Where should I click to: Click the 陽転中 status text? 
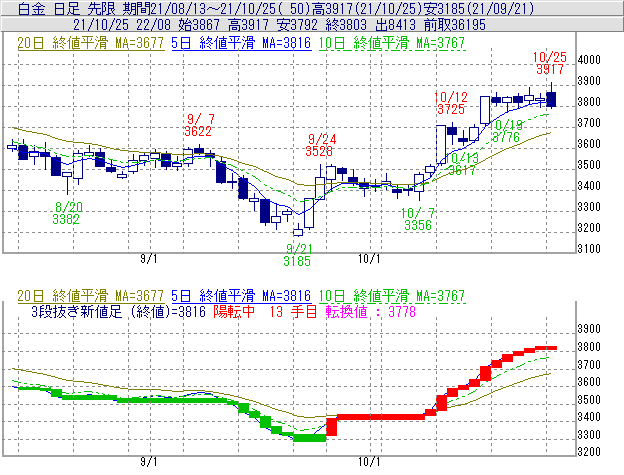click(234, 311)
